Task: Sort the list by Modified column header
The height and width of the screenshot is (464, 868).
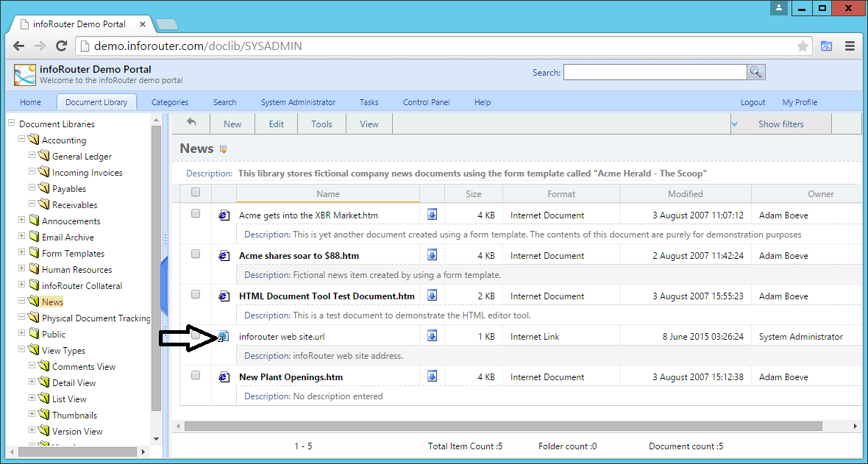Action: (686, 194)
